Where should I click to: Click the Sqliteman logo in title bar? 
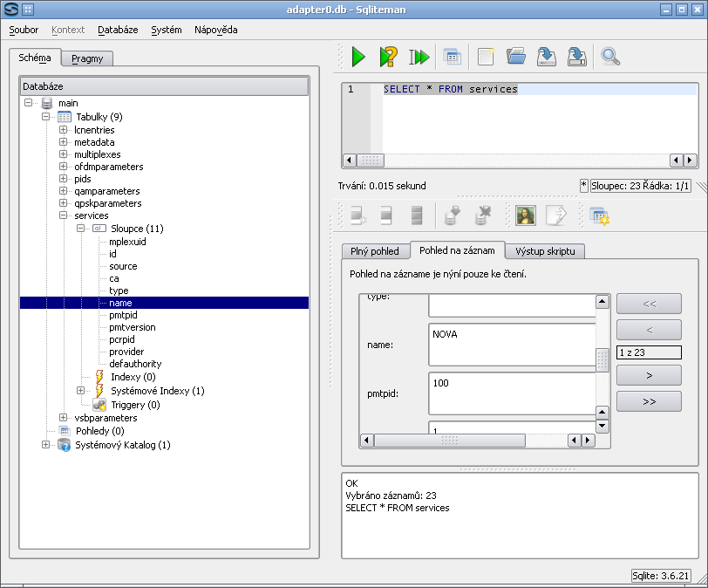tap(11, 9)
